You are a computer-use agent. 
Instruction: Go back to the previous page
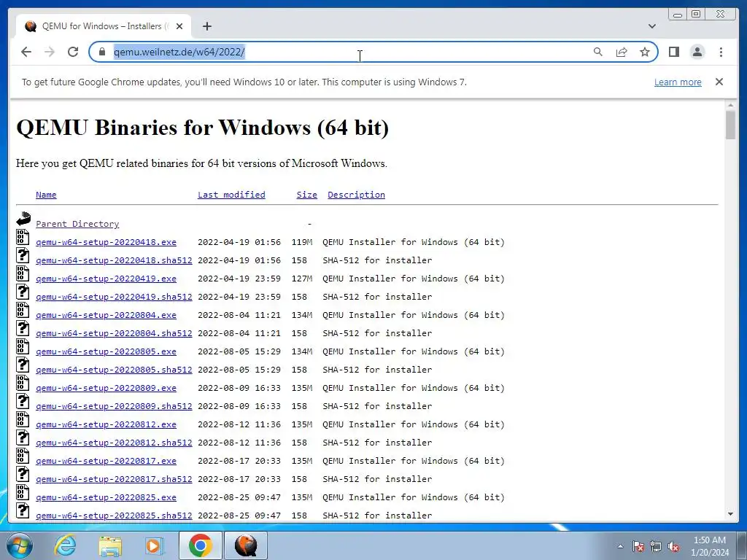pos(26,52)
